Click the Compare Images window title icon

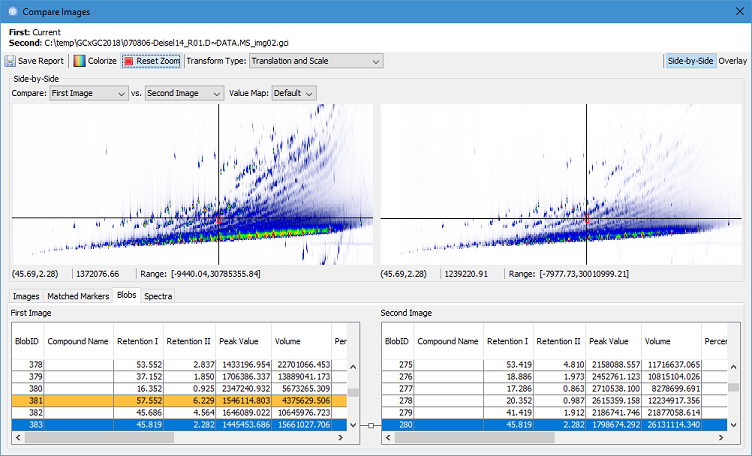(11, 11)
